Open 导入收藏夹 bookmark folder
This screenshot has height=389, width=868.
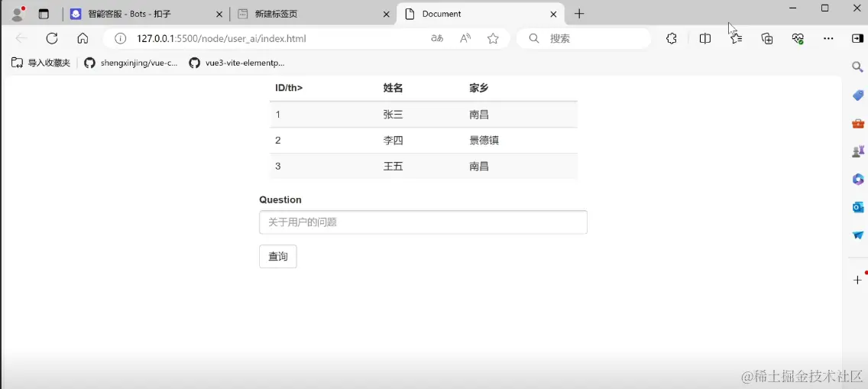[x=41, y=63]
